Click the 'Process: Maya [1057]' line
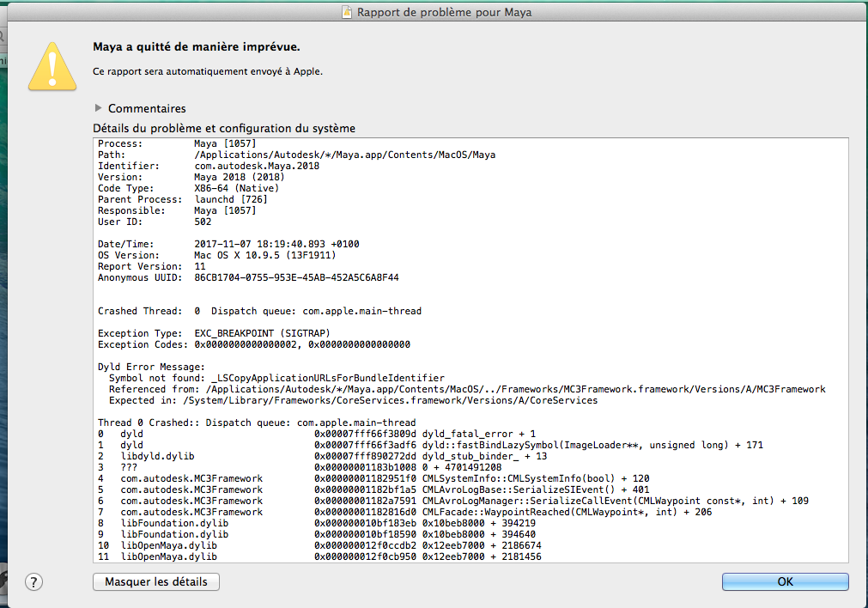 [177, 143]
